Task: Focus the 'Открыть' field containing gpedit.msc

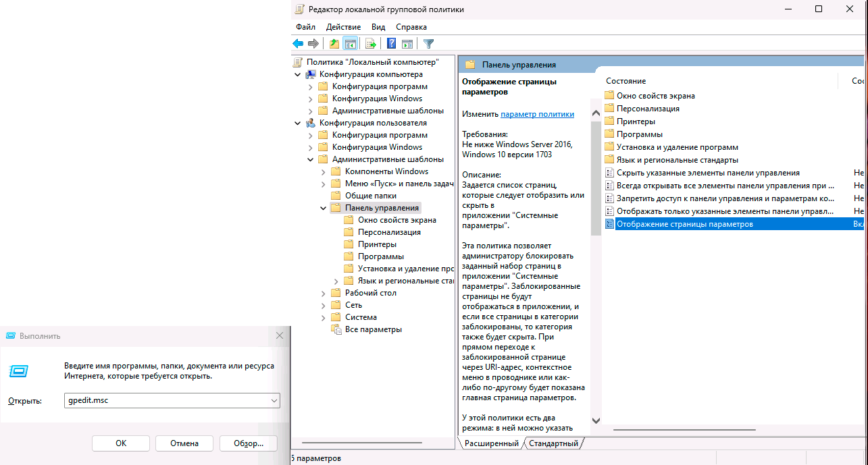Action: point(172,400)
